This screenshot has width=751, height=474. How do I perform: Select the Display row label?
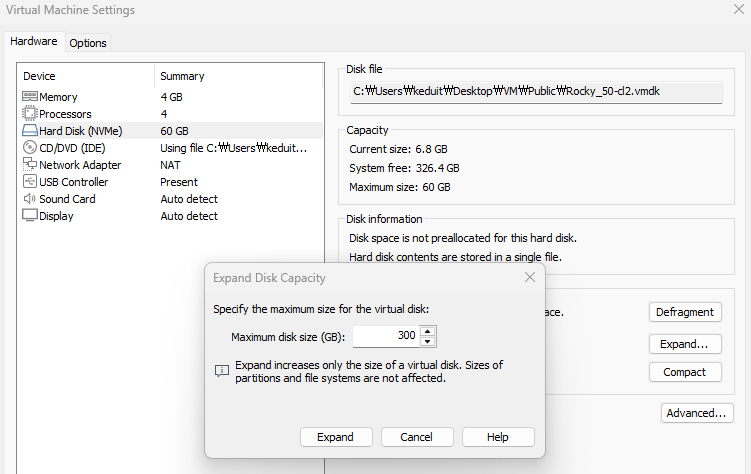pyautogui.click(x=56, y=216)
